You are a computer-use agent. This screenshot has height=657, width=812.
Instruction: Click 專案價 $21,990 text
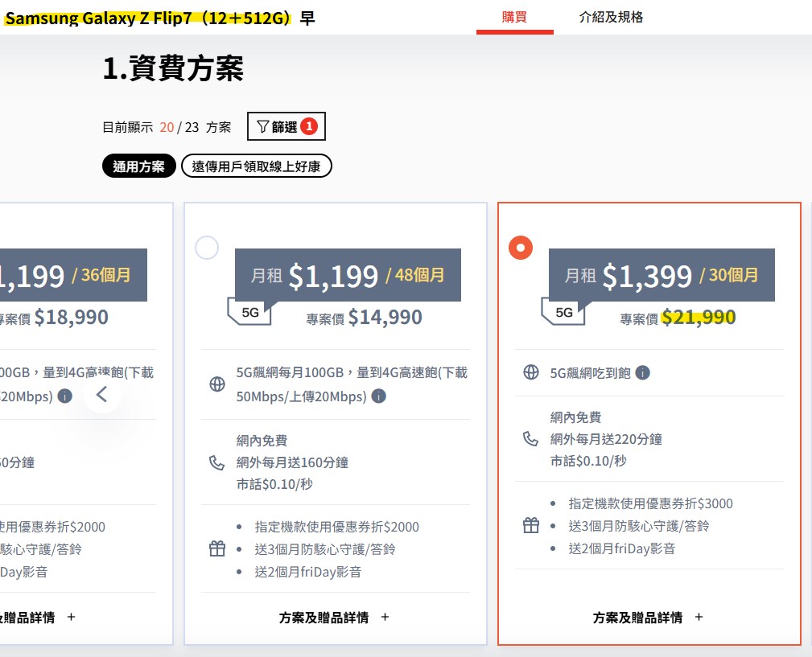(x=678, y=317)
